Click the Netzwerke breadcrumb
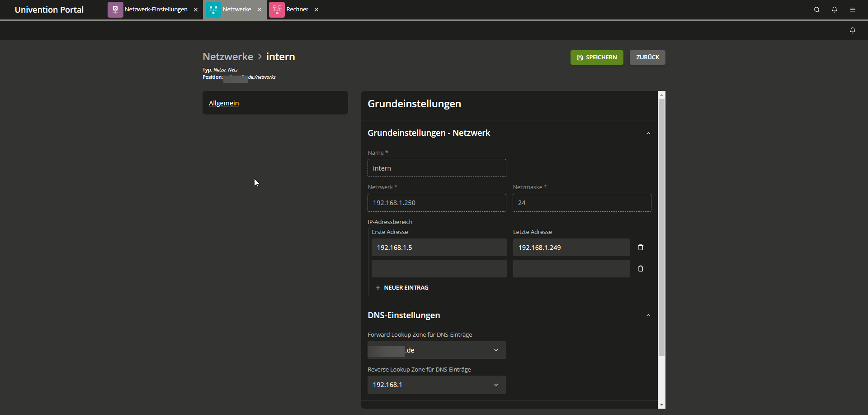Image resolution: width=868 pixels, height=415 pixels. (x=228, y=57)
